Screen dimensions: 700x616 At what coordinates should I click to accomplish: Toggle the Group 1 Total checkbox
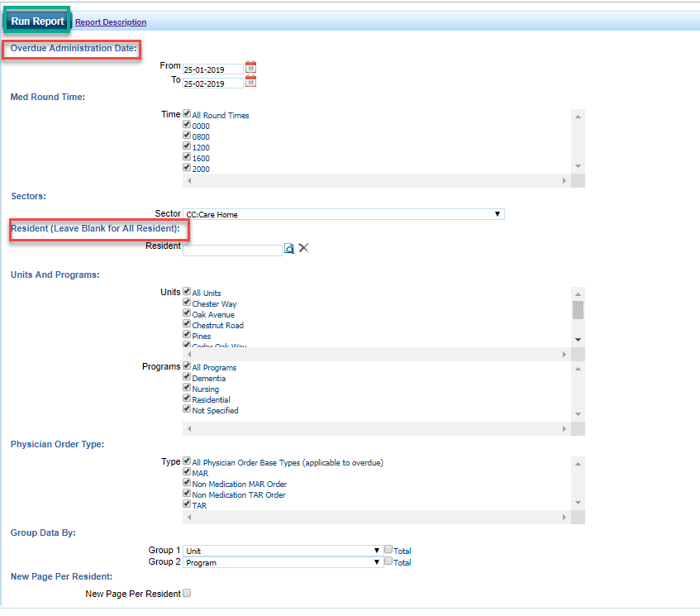pos(388,550)
